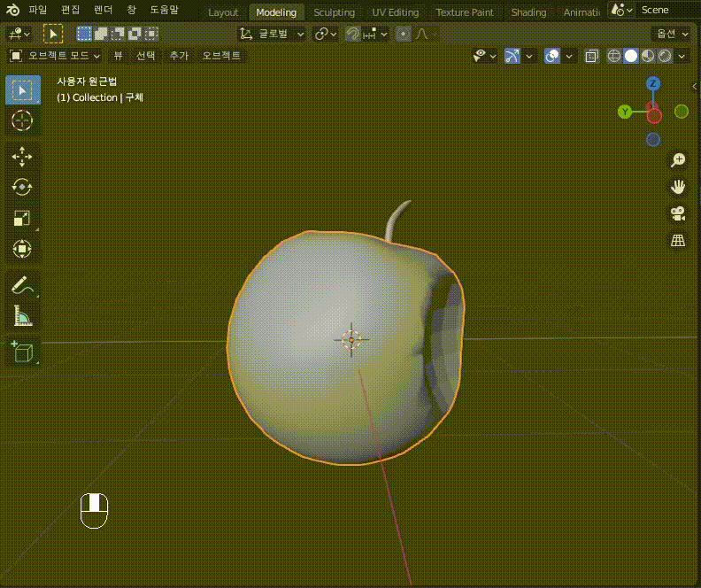701x588 pixels.
Task: Open the 추가 viewport menu
Action: coord(180,56)
